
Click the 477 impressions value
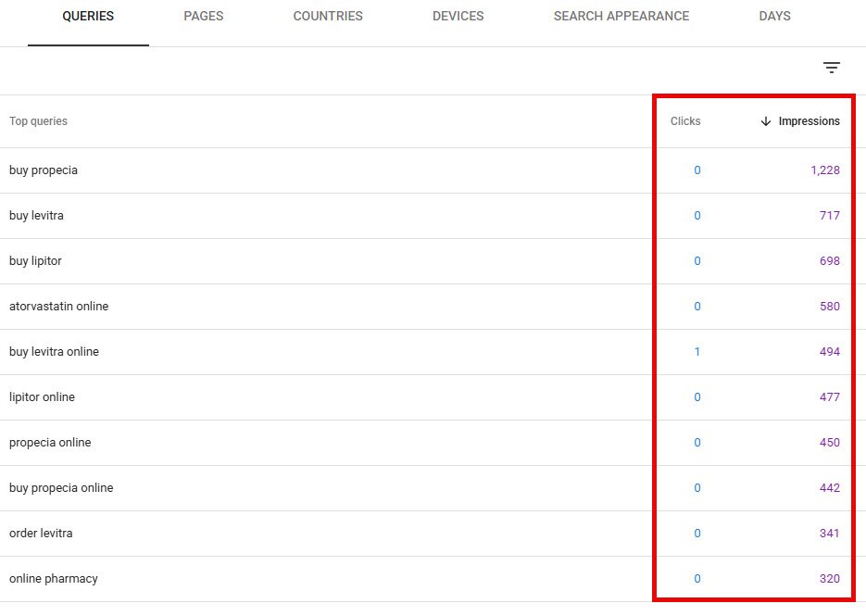click(x=830, y=396)
